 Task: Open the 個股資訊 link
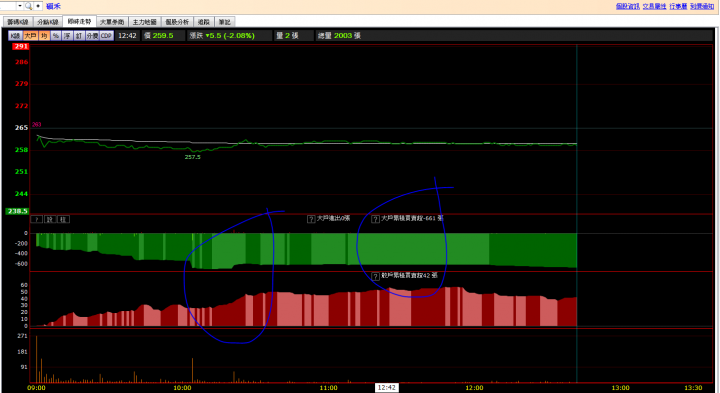628,6
